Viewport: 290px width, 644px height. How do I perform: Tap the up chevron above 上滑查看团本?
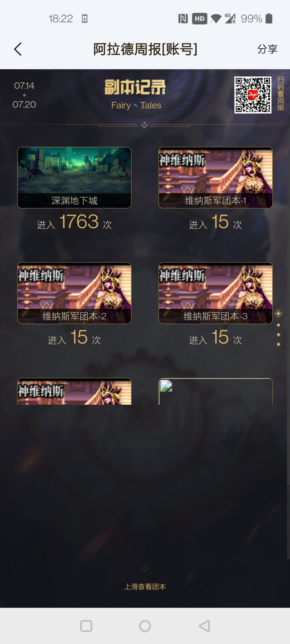coord(145,568)
